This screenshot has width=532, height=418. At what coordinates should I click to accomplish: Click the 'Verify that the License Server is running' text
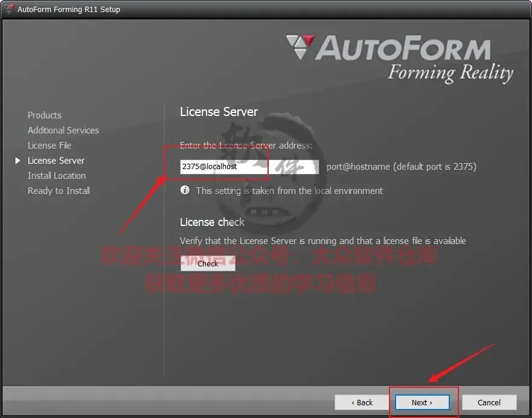322,241
